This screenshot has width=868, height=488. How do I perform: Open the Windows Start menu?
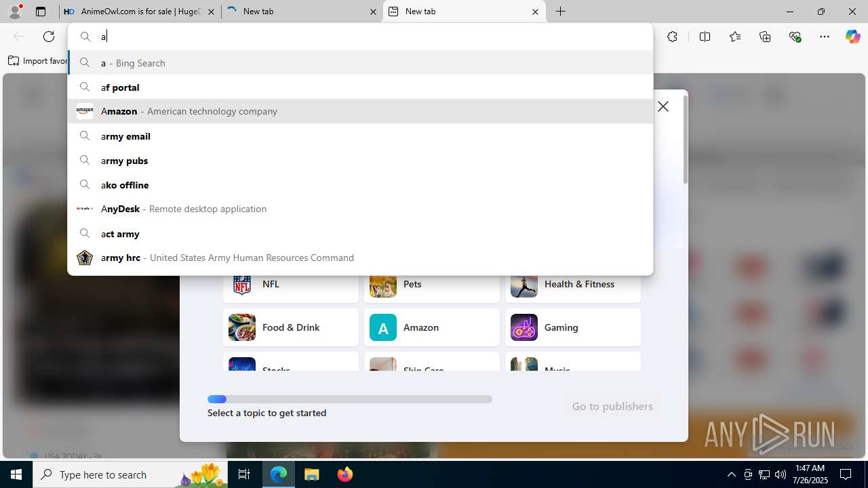[16, 474]
